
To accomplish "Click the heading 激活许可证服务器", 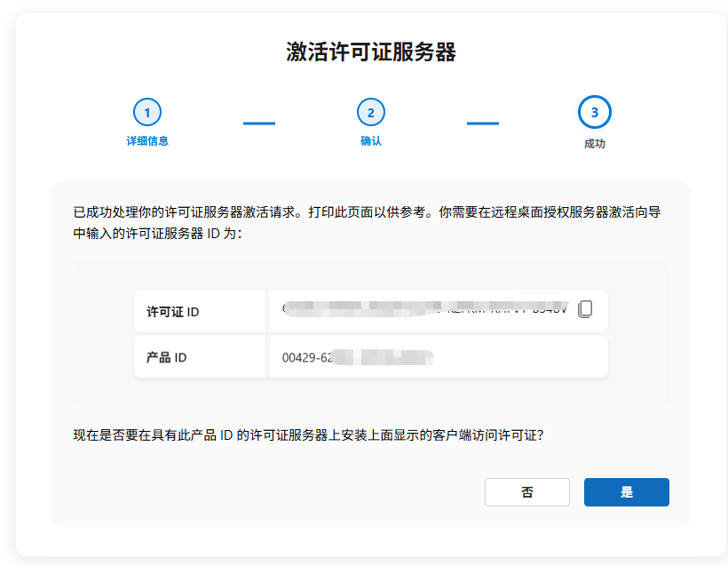I will click(370, 52).
